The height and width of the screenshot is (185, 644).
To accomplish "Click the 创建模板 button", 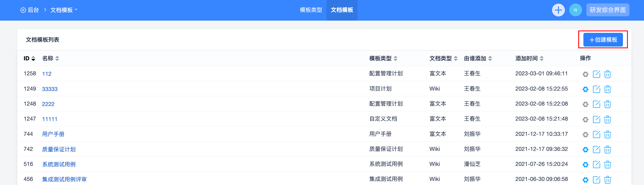I will point(603,40).
